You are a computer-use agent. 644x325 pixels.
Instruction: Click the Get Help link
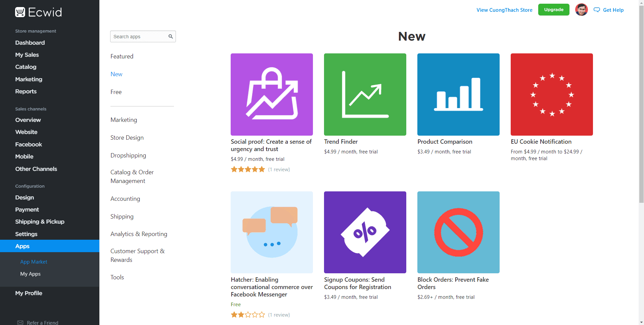click(613, 10)
